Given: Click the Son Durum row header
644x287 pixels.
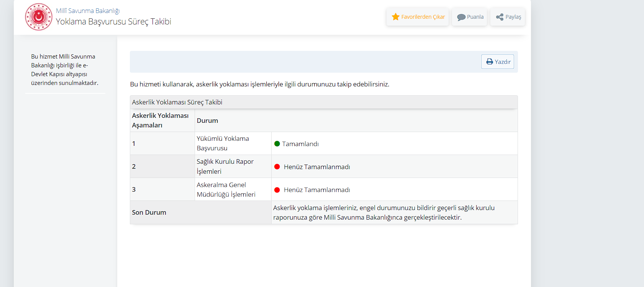Looking at the screenshot, I should click(149, 212).
